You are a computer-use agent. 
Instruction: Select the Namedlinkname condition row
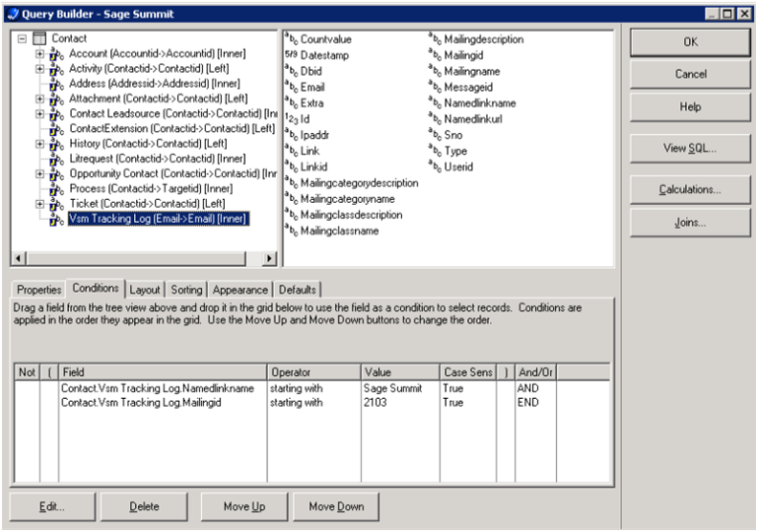pos(311,388)
